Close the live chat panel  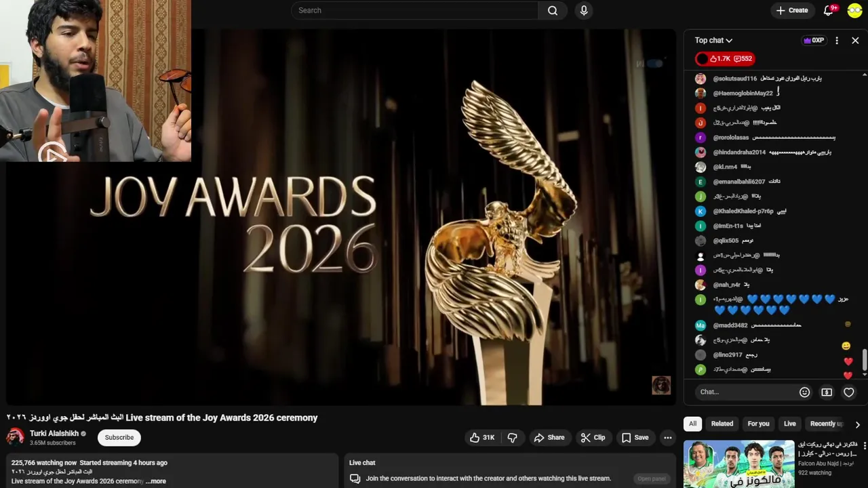tap(855, 41)
